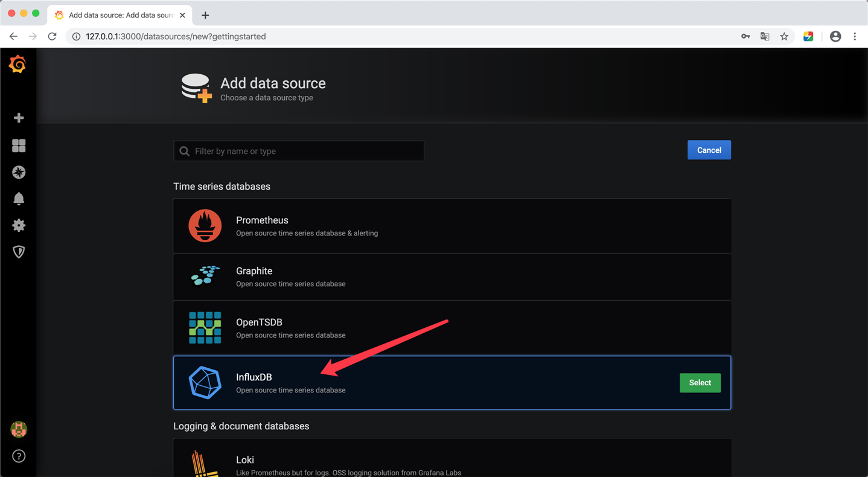Screen dimensions: 868x477
Task: Open the Create plus menu in sidebar
Action: (x=19, y=118)
